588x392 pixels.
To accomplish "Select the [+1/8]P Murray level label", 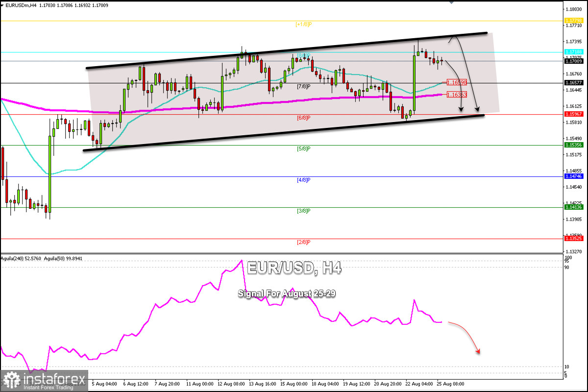I will tap(303, 24).
